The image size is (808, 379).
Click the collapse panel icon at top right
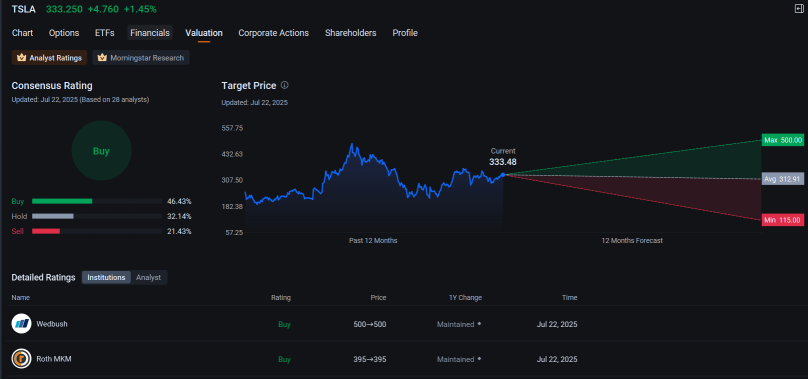pos(799,8)
